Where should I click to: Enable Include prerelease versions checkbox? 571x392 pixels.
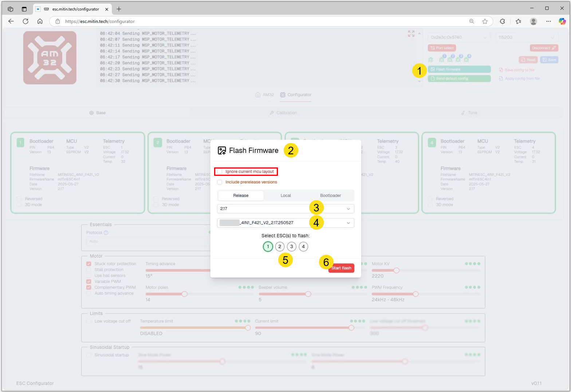[x=220, y=182]
